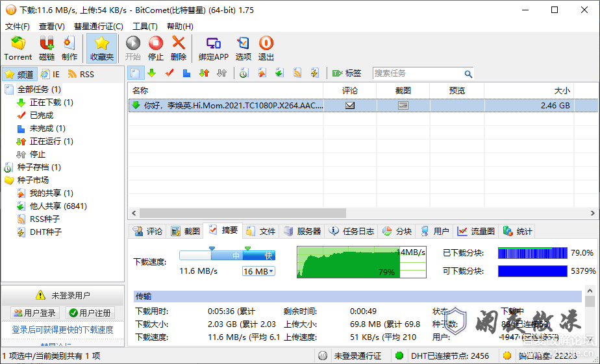
Task: Open 绑定APP binding tool
Action: (x=214, y=49)
